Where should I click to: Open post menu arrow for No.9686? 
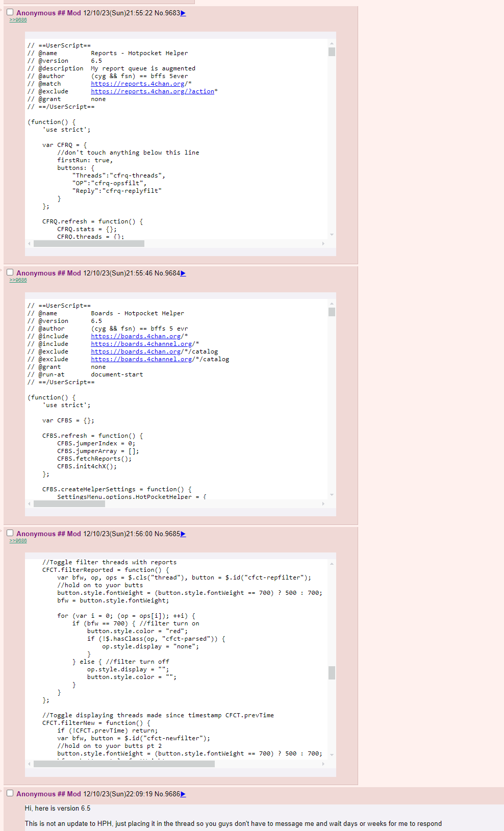coord(183,794)
